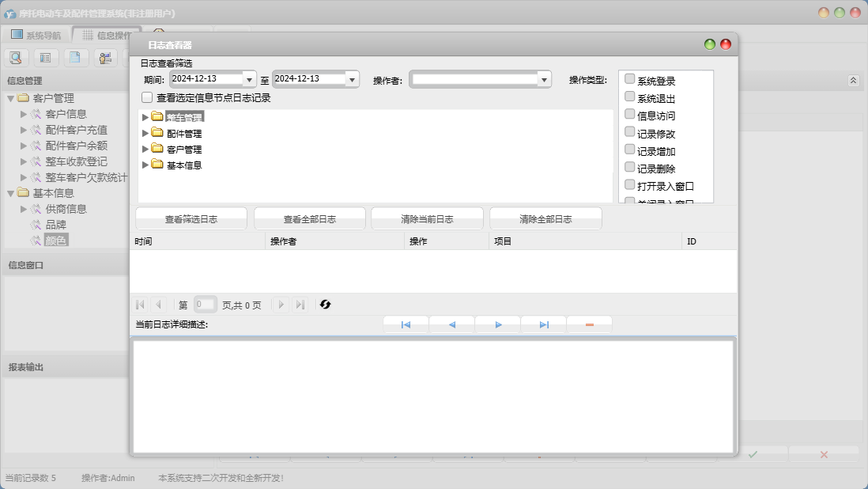Collapse 客户管理 in the left sidebar
Image resolution: width=868 pixels, height=489 pixels.
click(10, 99)
